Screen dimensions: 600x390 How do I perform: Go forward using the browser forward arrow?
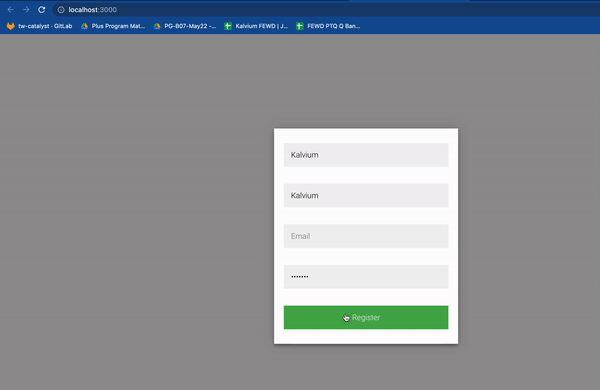[26, 10]
